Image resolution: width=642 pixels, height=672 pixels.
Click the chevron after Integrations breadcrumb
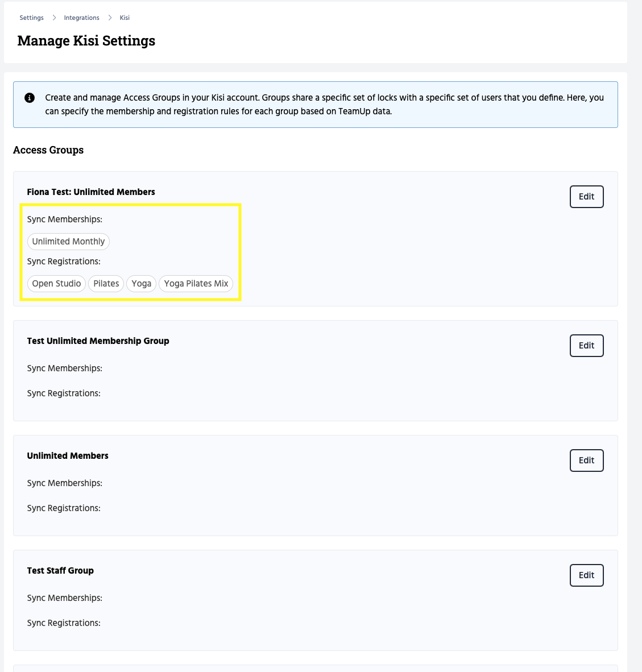coord(110,18)
